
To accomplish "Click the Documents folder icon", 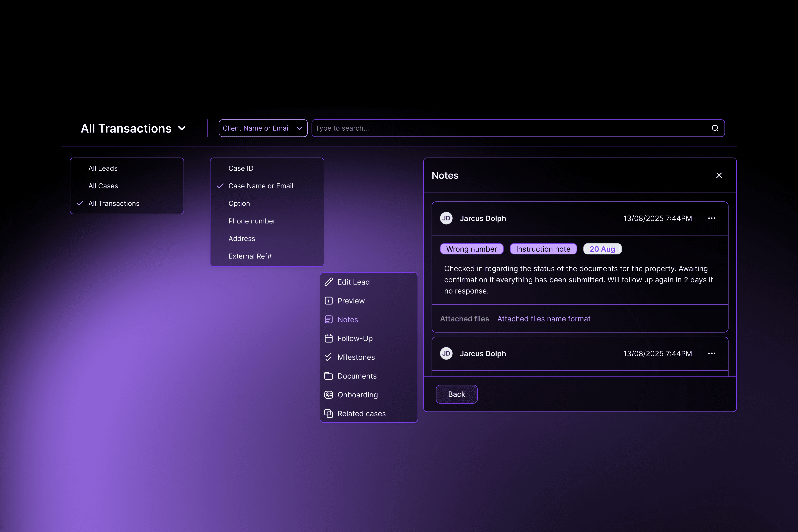I will tap(329, 376).
